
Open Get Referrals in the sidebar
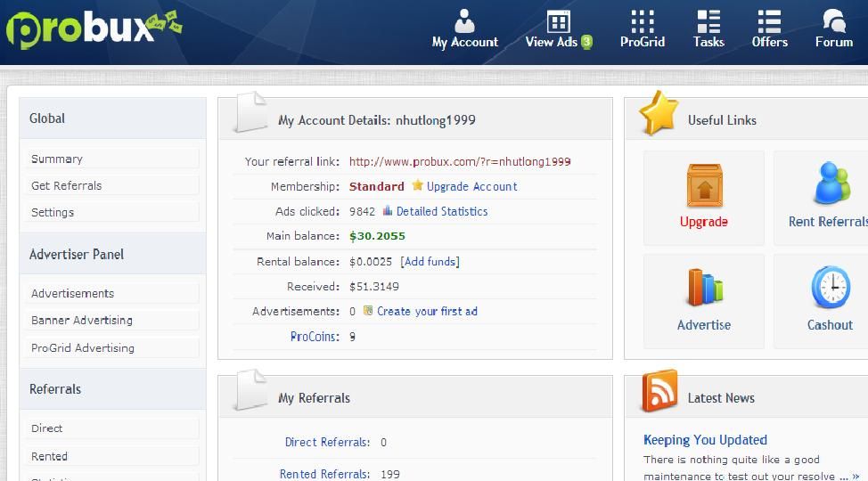[x=67, y=185]
